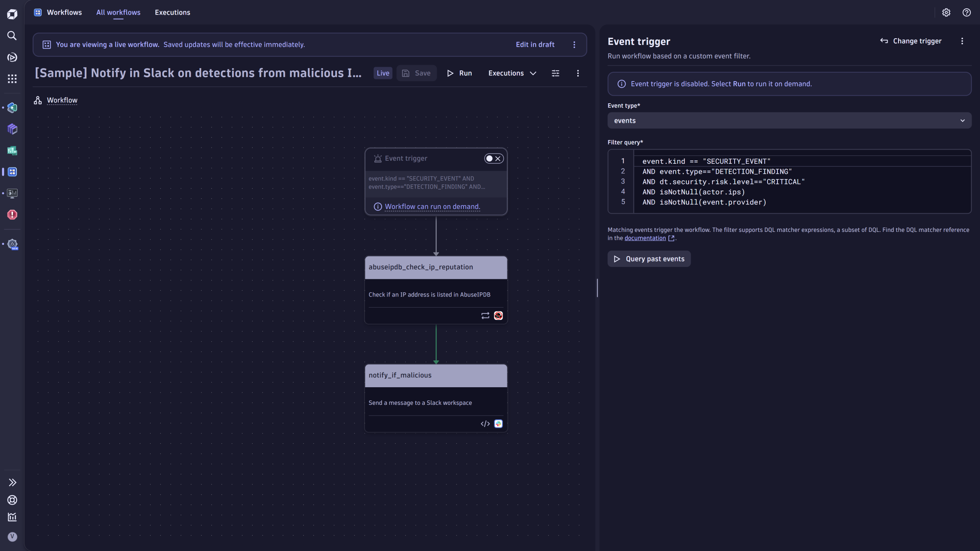Open the Settings gear in top right
Viewport: 980px width, 551px height.
point(946,13)
